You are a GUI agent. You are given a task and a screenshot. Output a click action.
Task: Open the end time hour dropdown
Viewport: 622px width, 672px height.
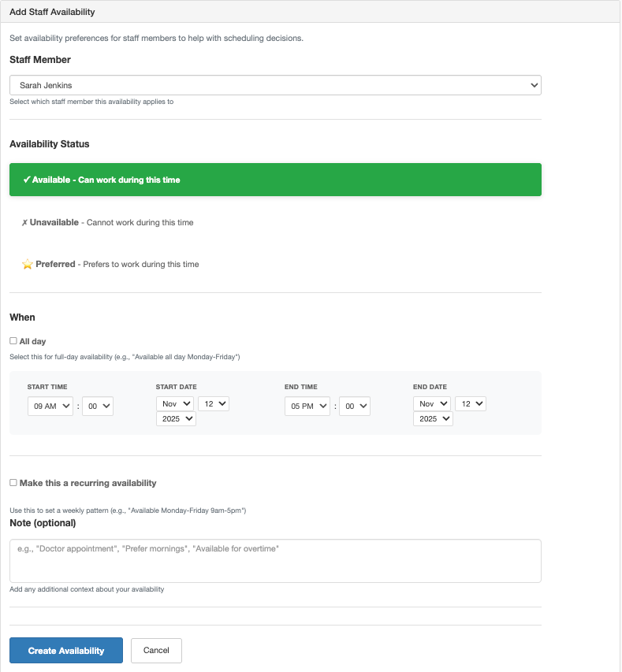[307, 406]
